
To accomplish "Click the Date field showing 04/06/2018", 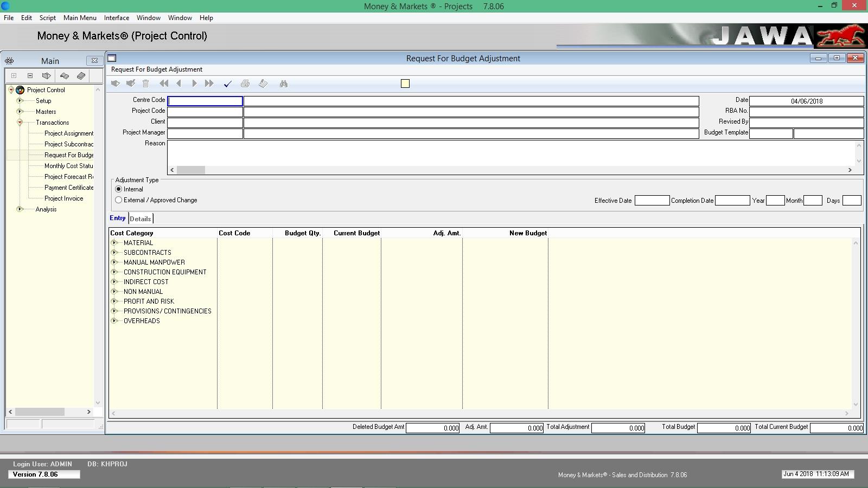I will click(806, 101).
